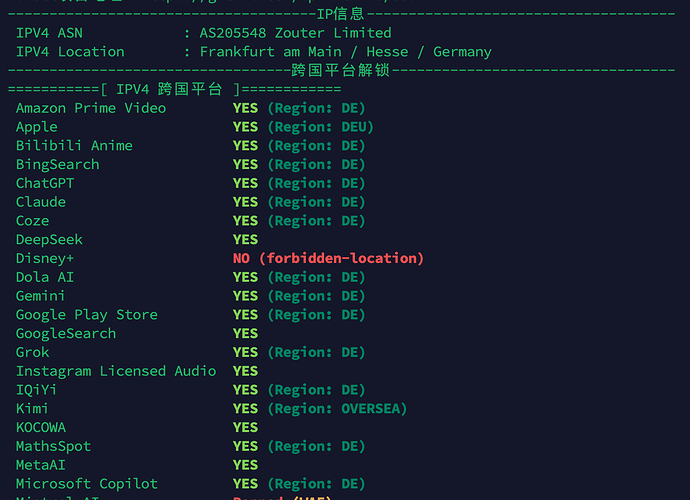Select the Claude service name
The image size is (690, 500).
coord(41,202)
